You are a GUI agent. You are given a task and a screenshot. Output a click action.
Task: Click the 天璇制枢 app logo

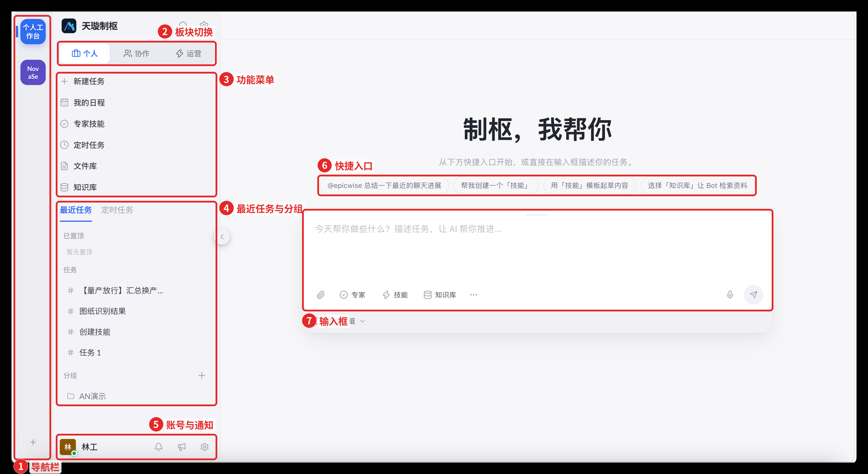point(69,26)
